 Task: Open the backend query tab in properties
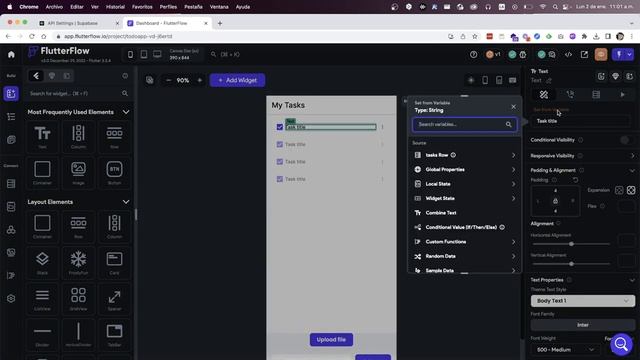coord(596,95)
